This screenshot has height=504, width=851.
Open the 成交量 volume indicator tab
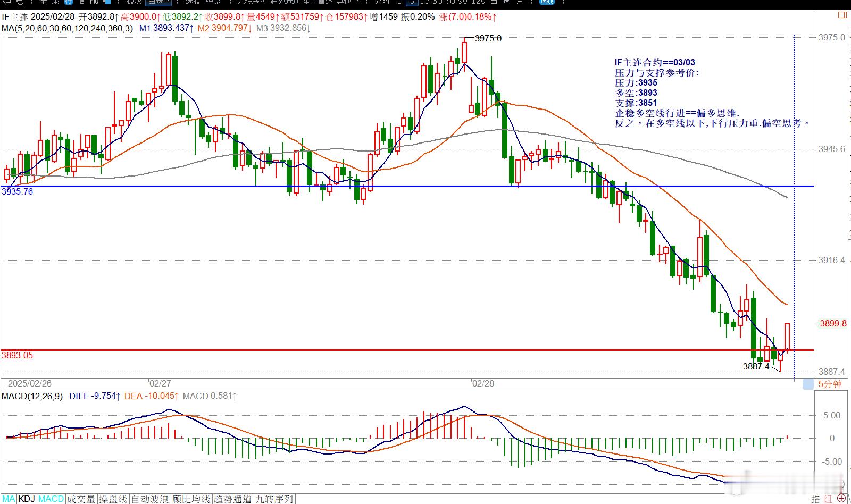click(81, 499)
